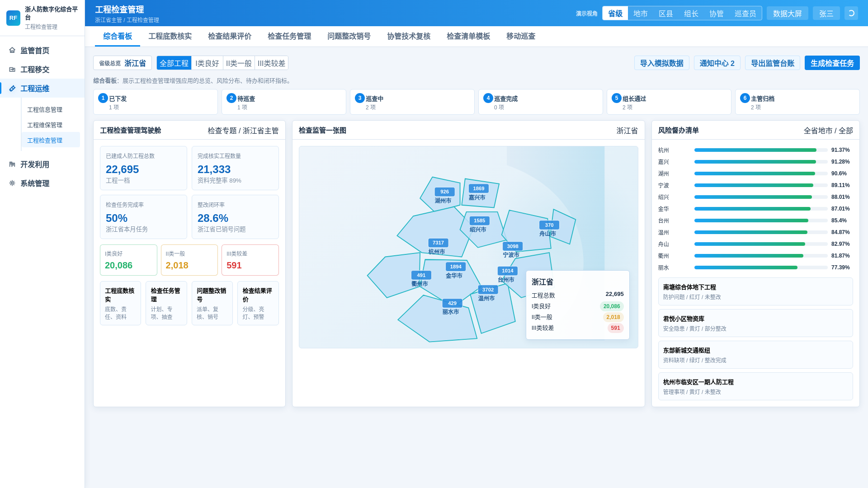
Task: Open the 移动巡查 tab
Action: pos(521,36)
